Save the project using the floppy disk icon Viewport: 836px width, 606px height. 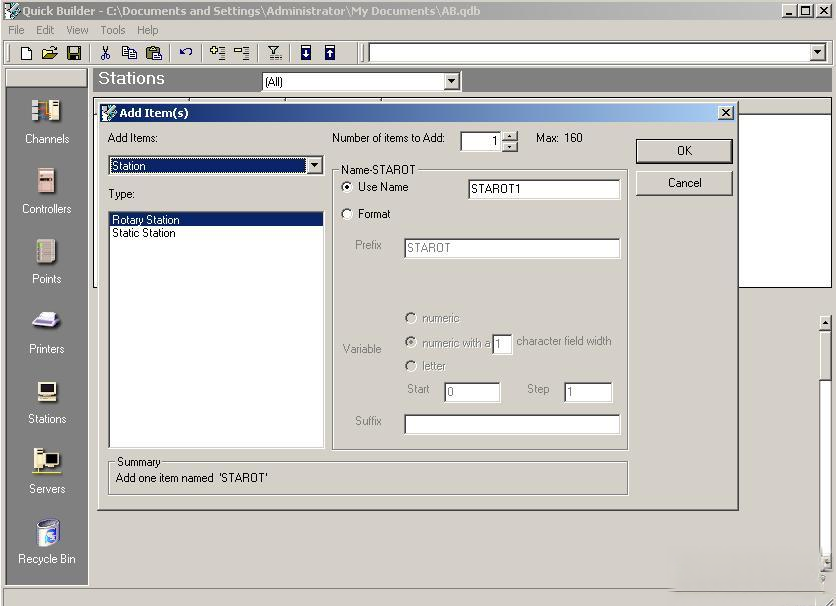pos(74,53)
